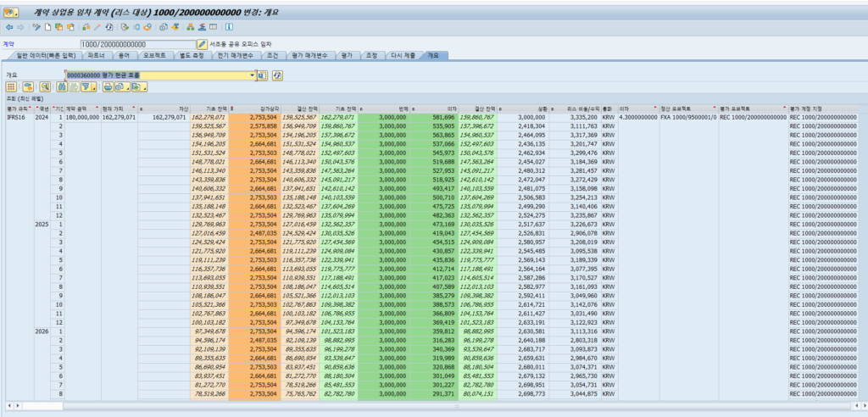Viewport: 868px width, 417px height.
Task: Switch to 조건 tab
Action: [273, 55]
